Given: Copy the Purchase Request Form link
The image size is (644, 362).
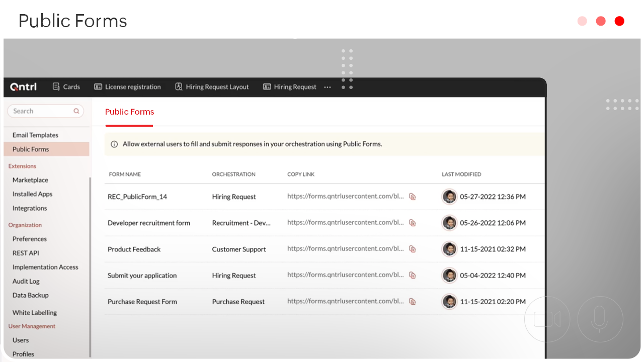Looking at the screenshot, I should tap(412, 302).
